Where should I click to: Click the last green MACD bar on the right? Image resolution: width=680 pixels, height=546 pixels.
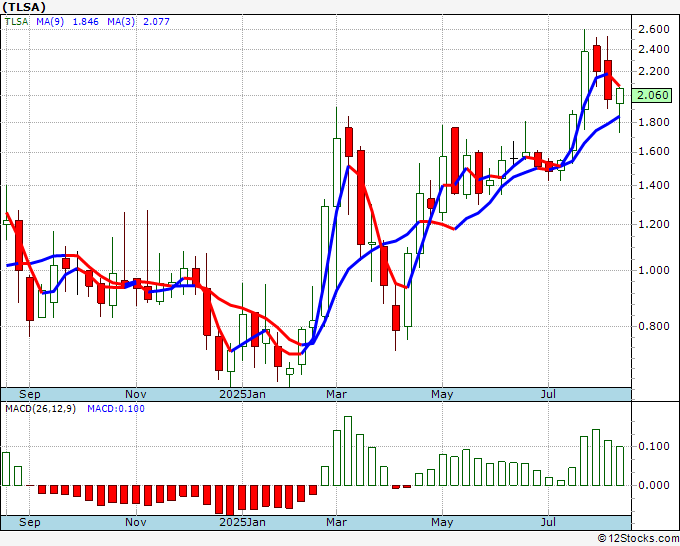(x=620, y=466)
